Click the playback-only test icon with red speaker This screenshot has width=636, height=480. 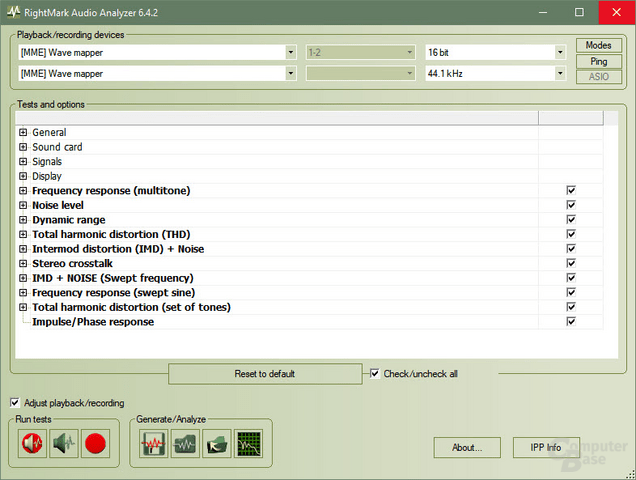point(32,443)
